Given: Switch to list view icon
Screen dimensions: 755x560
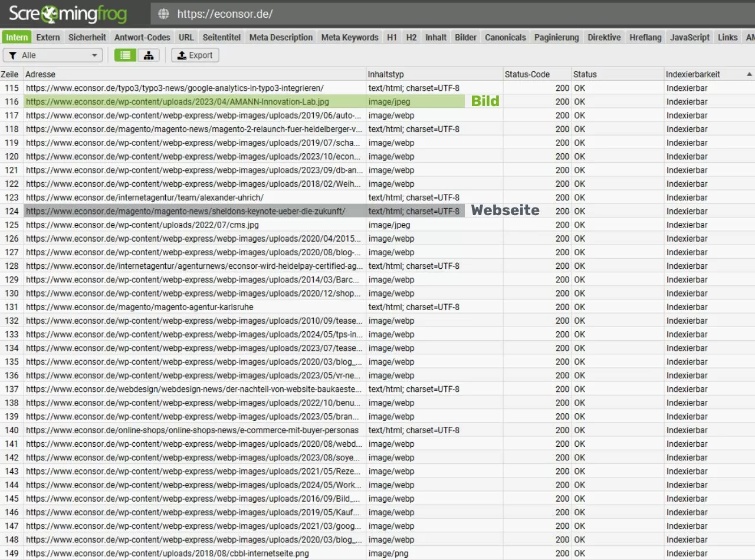Looking at the screenshot, I should (125, 55).
